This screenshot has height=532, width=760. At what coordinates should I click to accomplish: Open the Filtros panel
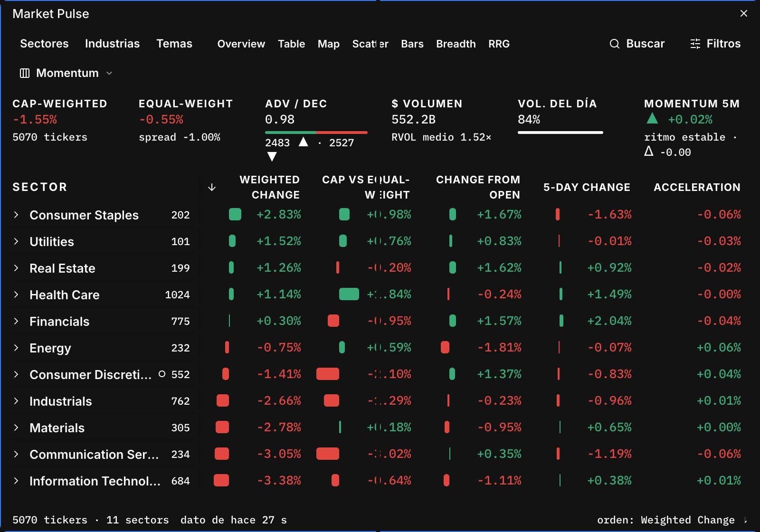[x=715, y=44]
